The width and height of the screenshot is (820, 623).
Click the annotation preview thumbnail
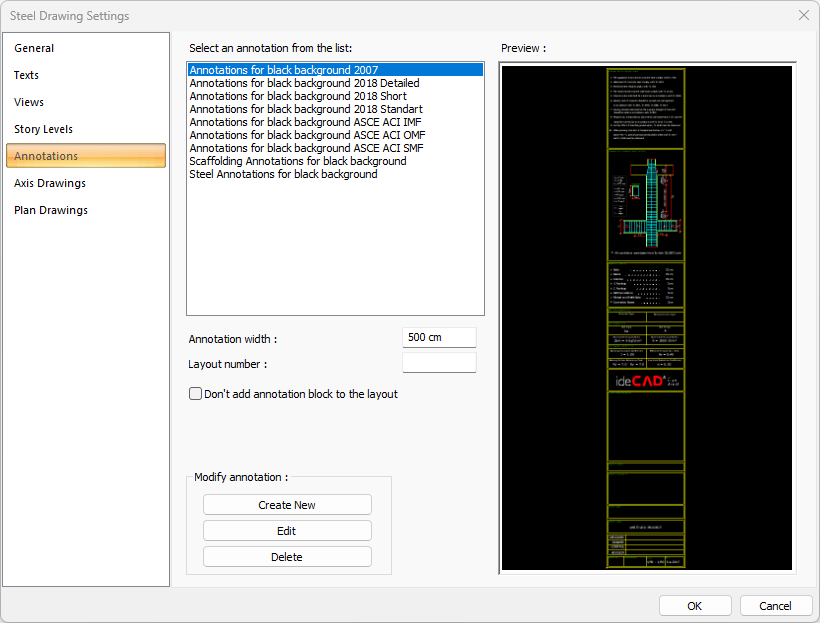(647, 318)
